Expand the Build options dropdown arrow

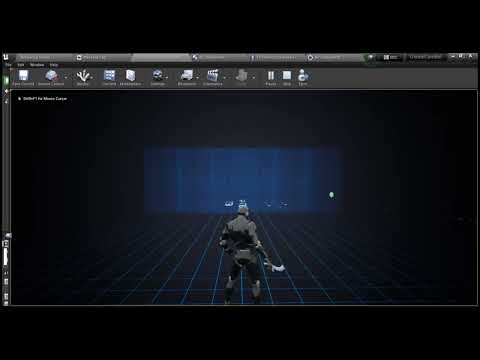pos(254,78)
